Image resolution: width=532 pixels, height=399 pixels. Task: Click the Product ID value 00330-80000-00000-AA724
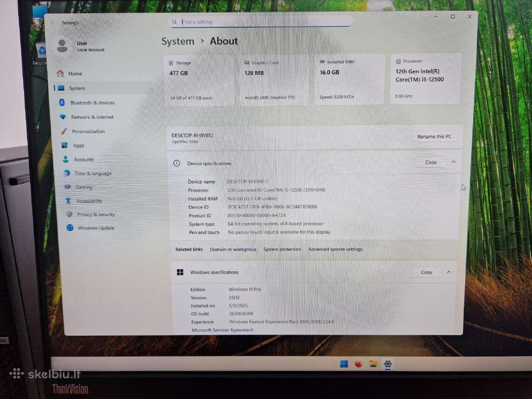pyautogui.click(x=256, y=215)
